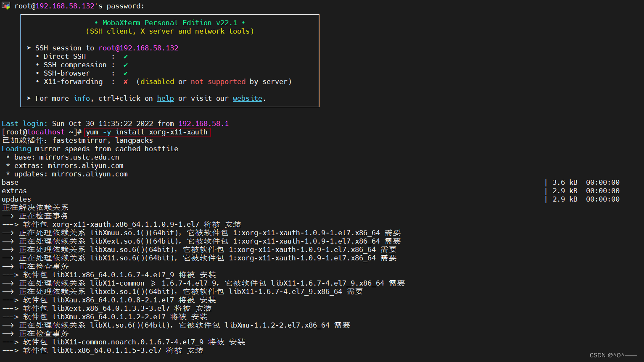Click the green checkmark next to SSH-browser
Viewport: 644px width, 362px height.
click(125, 73)
